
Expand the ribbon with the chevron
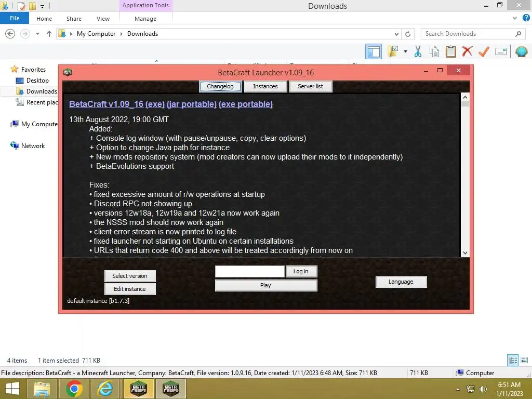coord(515,18)
